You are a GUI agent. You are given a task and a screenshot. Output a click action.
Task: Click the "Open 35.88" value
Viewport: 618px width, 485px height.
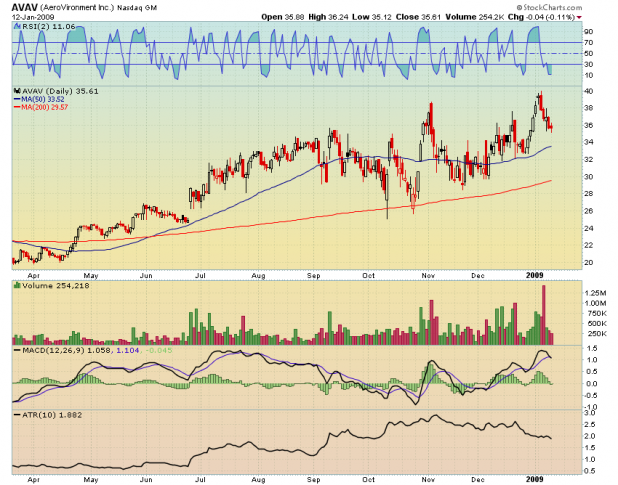click(283, 17)
